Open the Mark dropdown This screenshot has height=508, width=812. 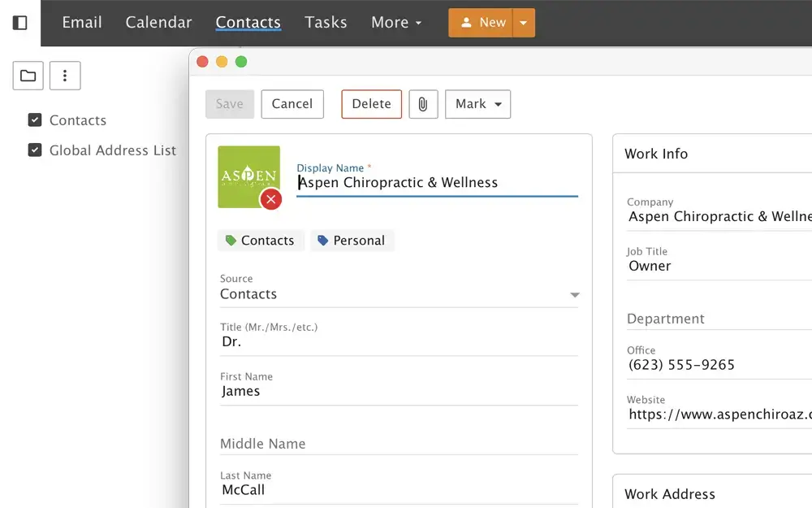478,104
